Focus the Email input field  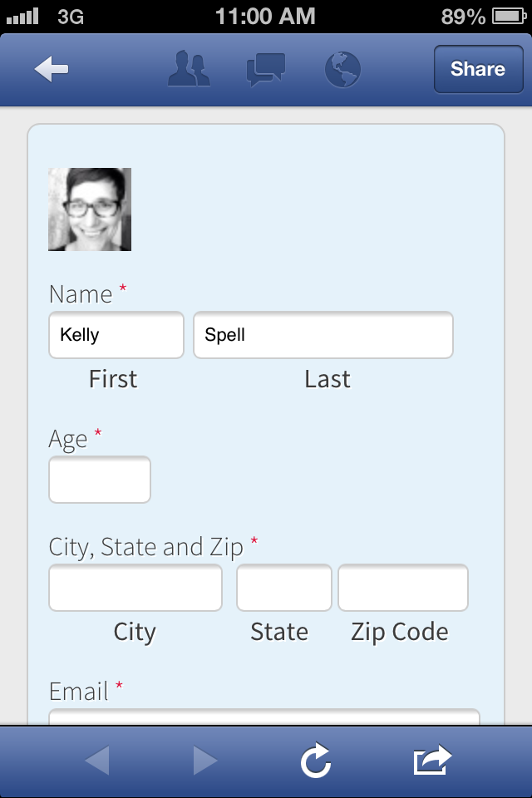(264, 717)
